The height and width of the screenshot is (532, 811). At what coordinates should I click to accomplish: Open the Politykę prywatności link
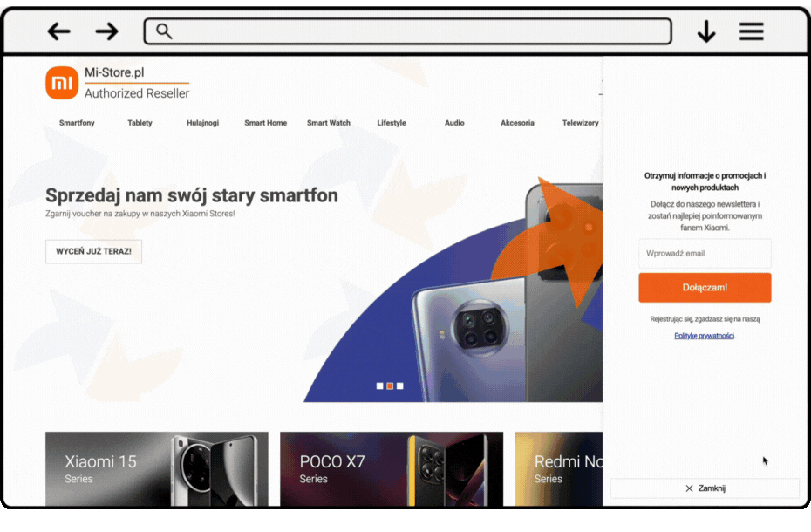click(704, 336)
